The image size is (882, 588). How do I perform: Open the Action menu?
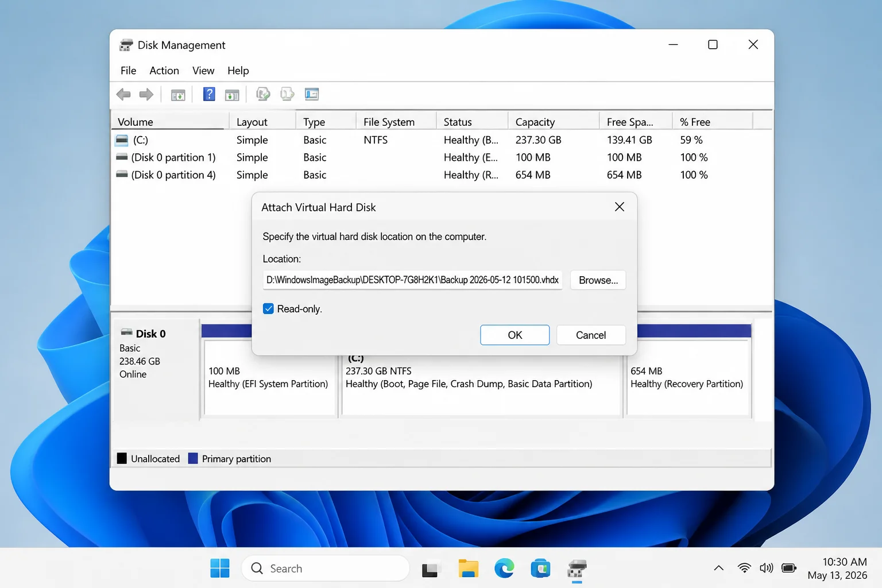tap(164, 71)
